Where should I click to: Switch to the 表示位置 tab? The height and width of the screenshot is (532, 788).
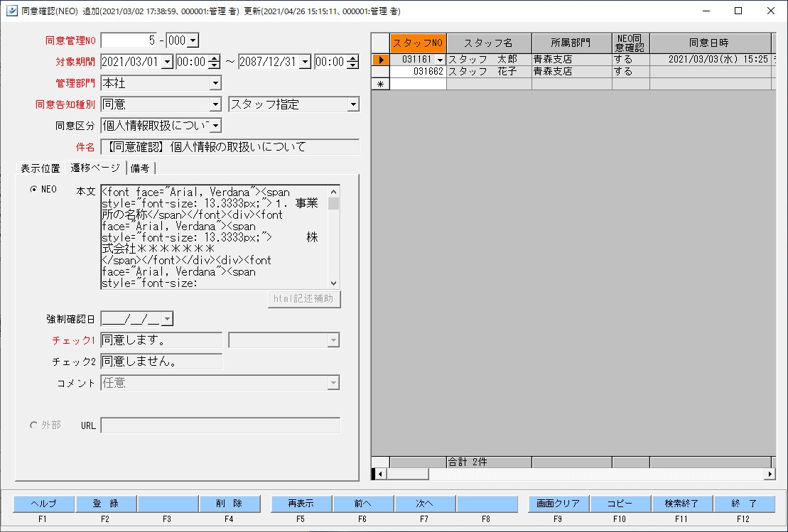tap(41, 168)
